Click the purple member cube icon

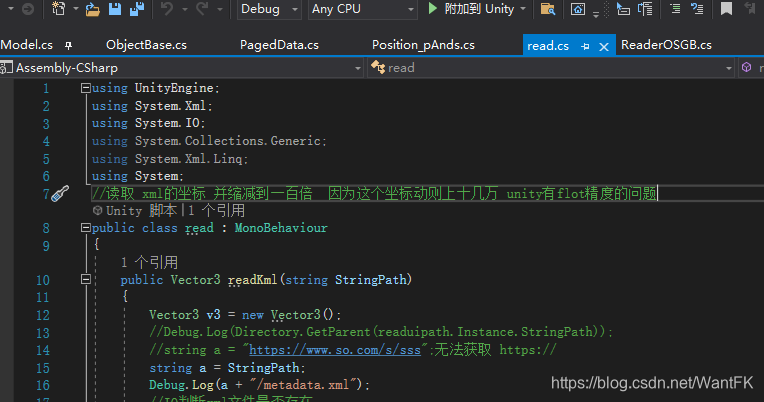(746, 67)
